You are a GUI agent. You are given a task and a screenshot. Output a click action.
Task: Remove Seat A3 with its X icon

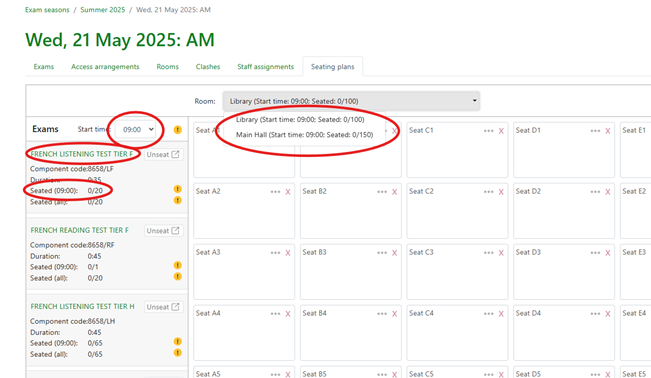coord(288,253)
